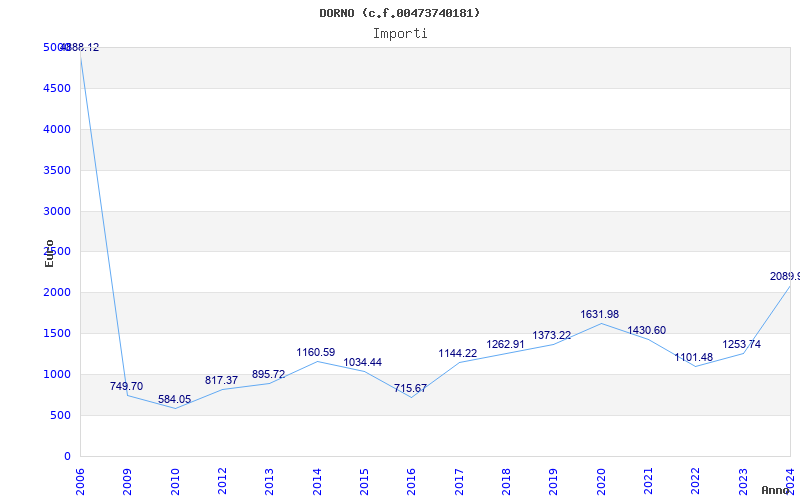
Task: Click the x-axis year 2015
Action: 364,482
